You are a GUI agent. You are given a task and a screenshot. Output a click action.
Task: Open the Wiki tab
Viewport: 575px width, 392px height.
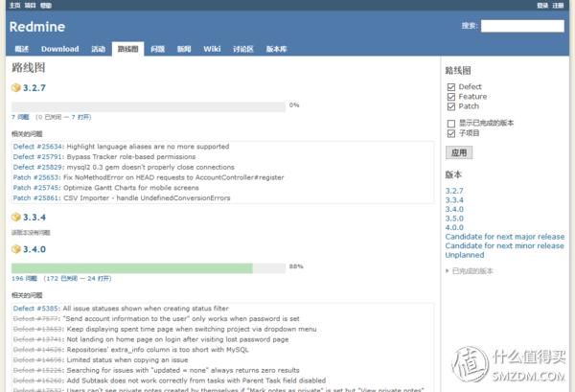[x=212, y=49]
